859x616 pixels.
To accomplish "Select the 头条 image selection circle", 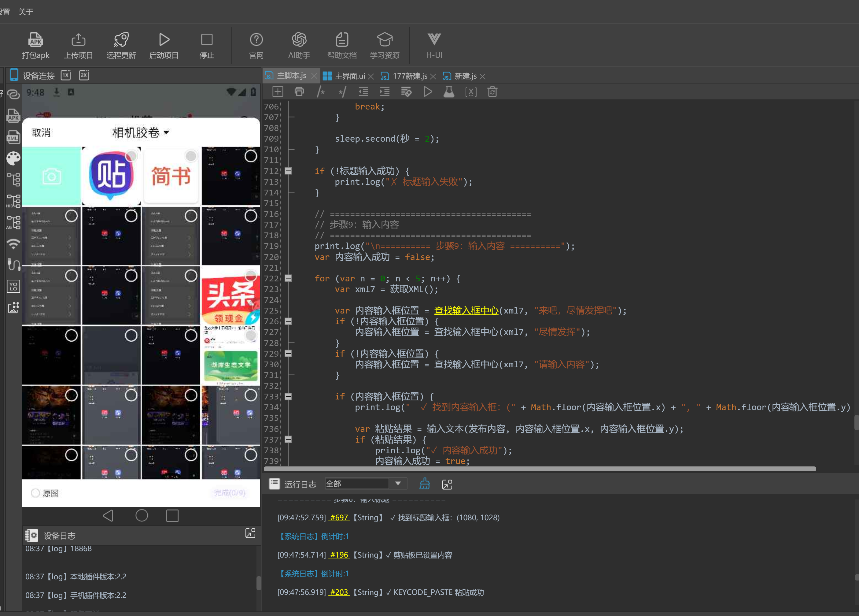I will click(x=250, y=275).
